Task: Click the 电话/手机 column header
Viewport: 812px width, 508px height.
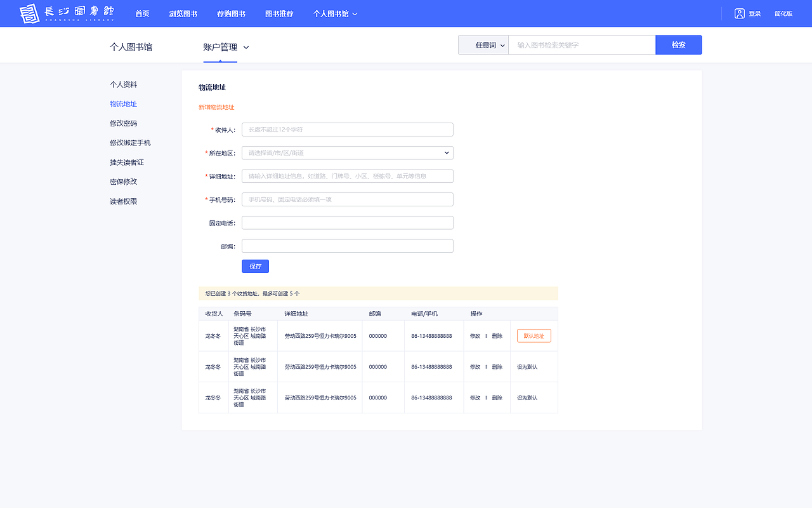Action: pyautogui.click(x=424, y=314)
